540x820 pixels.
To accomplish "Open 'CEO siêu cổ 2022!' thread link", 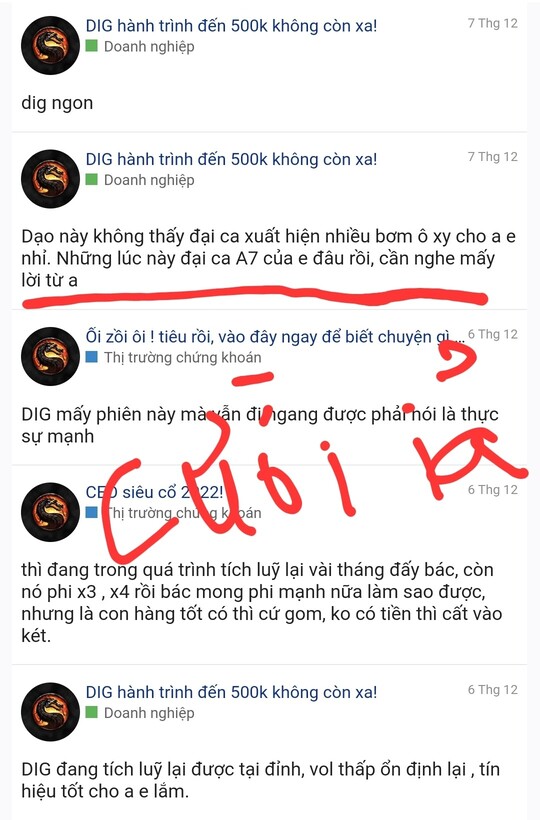I will tap(154, 492).
